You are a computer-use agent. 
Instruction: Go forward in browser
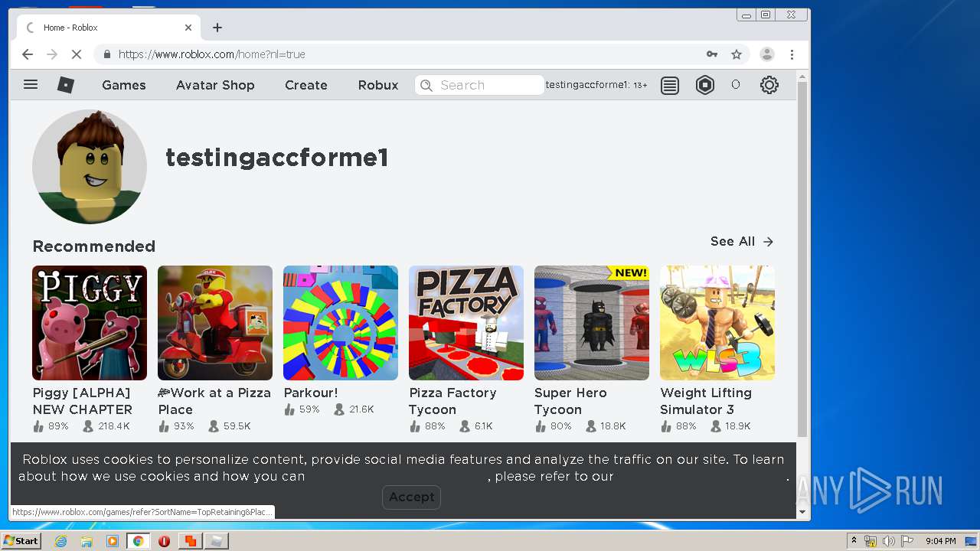[x=52, y=54]
